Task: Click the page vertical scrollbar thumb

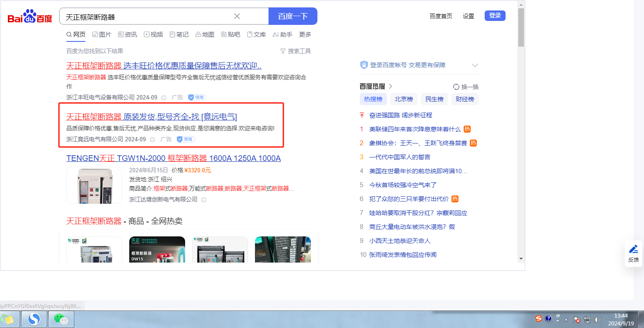Action: point(520,27)
